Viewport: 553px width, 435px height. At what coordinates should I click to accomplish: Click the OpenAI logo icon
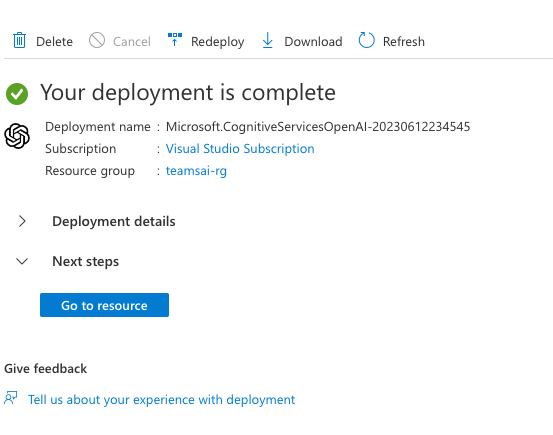pyautogui.click(x=17, y=136)
